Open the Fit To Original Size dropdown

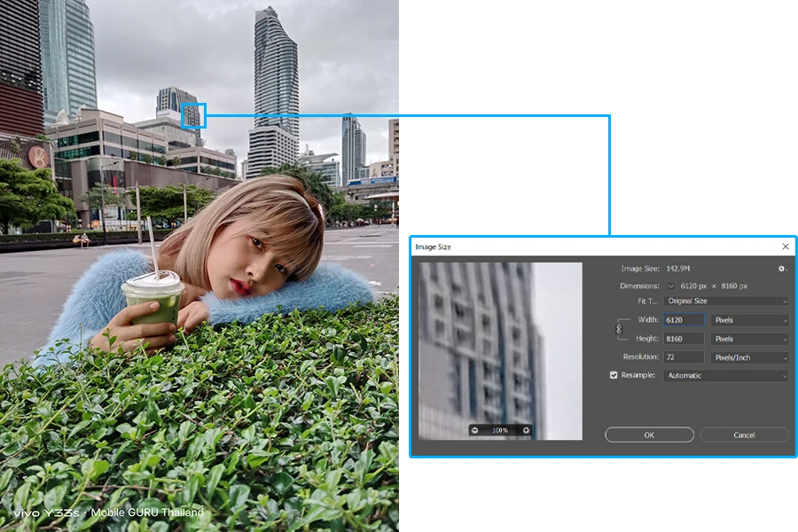pos(726,301)
